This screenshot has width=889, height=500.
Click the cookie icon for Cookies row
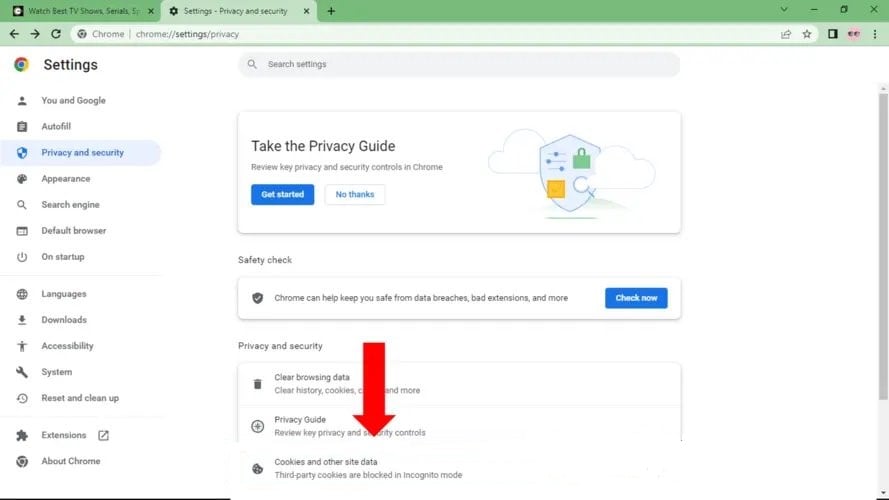(257, 469)
